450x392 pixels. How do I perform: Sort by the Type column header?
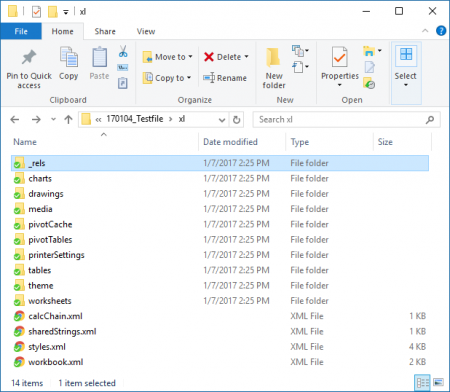coord(329,142)
